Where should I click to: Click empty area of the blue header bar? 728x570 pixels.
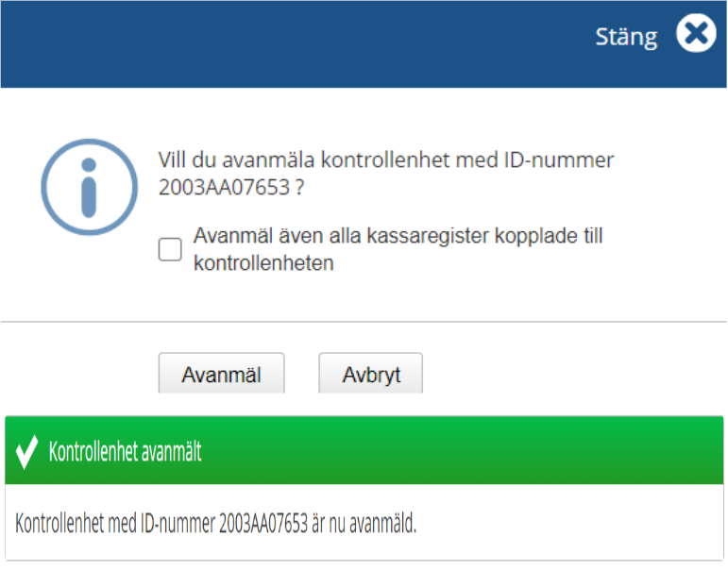click(x=283, y=42)
